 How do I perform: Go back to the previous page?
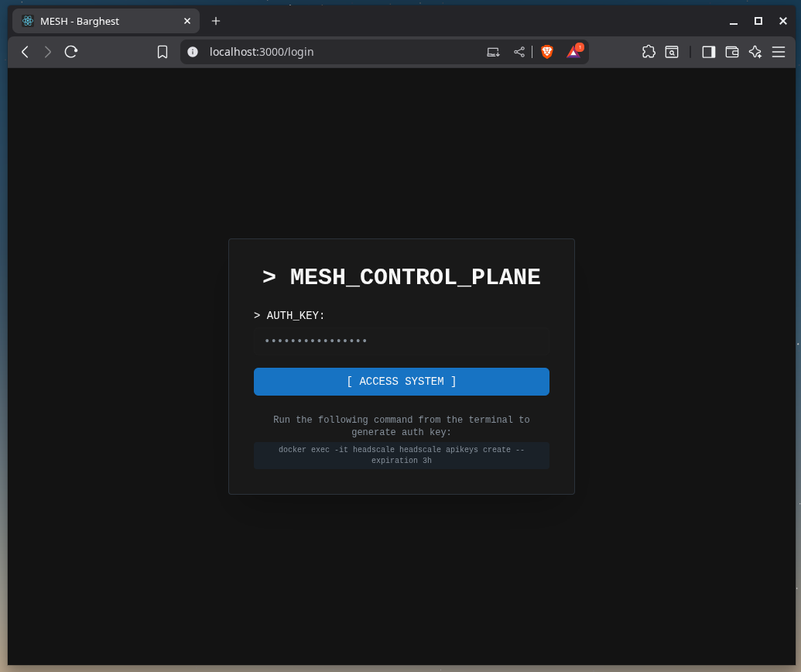(25, 52)
